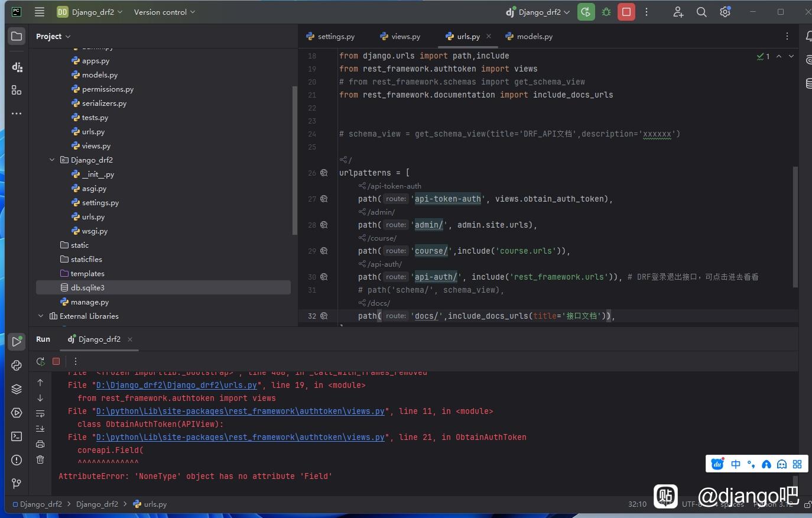Open Project view options dropdown
Image resolution: width=812 pixels, height=518 pixels.
[x=53, y=36]
